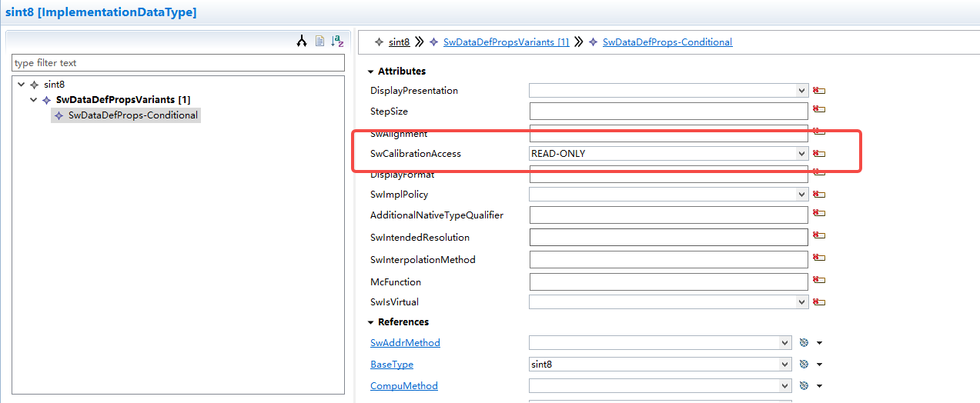The image size is (980, 403).
Task: Follow the SwAddrMethod reference link
Action: tap(405, 343)
